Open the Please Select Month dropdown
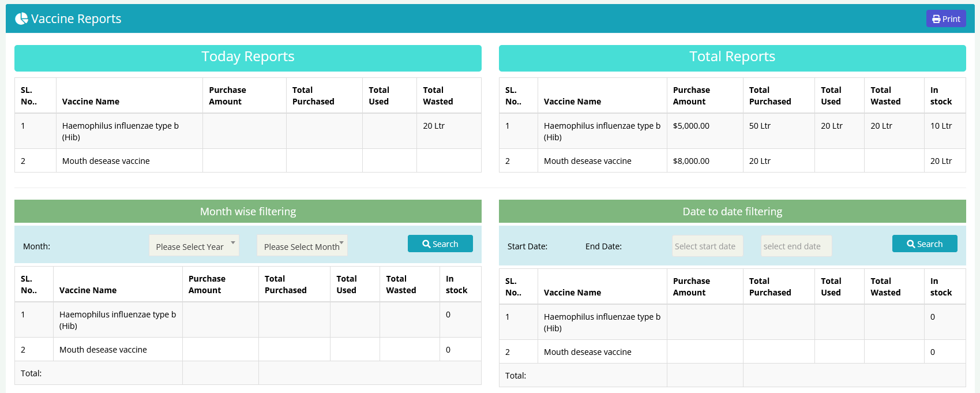The image size is (980, 393). coord(302,246)
